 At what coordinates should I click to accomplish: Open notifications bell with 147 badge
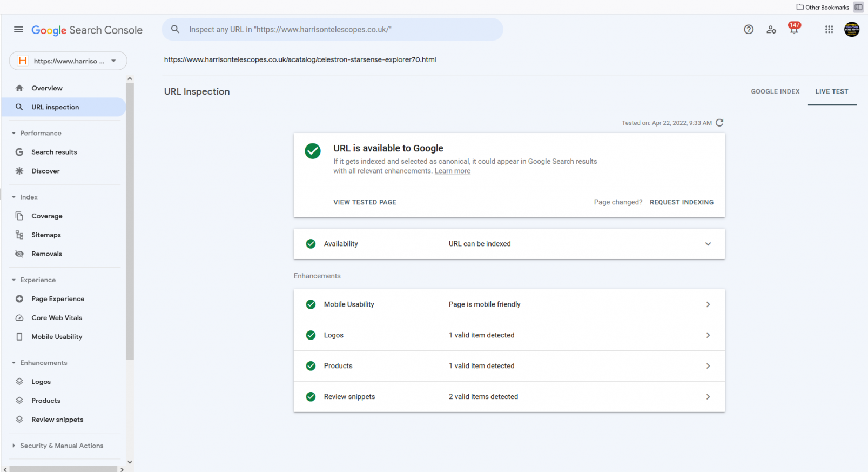pos(794,30)
